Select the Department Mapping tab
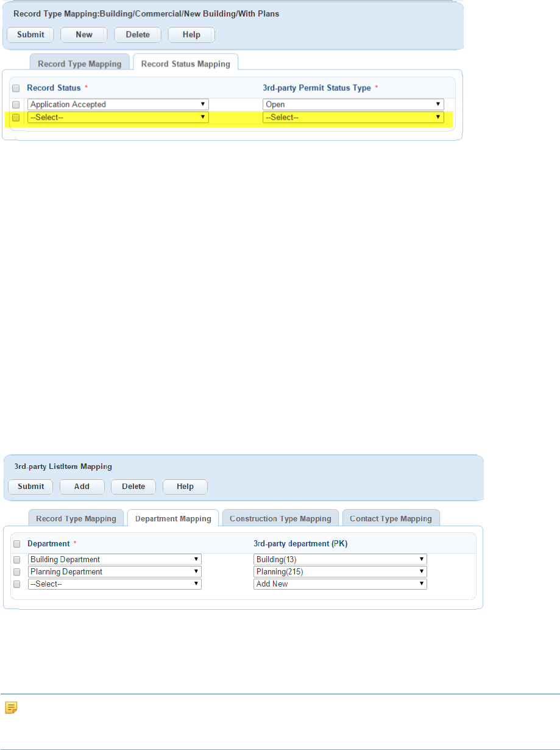 coord(173,518)
